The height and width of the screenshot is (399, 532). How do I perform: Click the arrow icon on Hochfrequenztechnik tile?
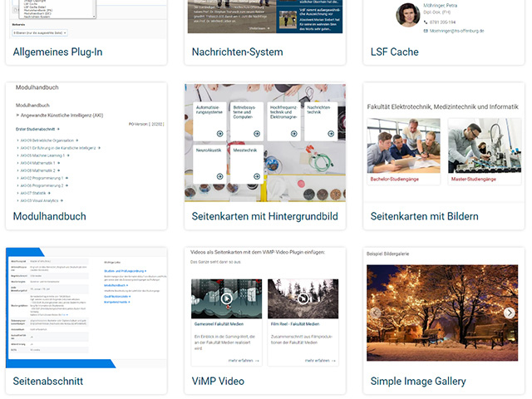(x=293, y=134)
